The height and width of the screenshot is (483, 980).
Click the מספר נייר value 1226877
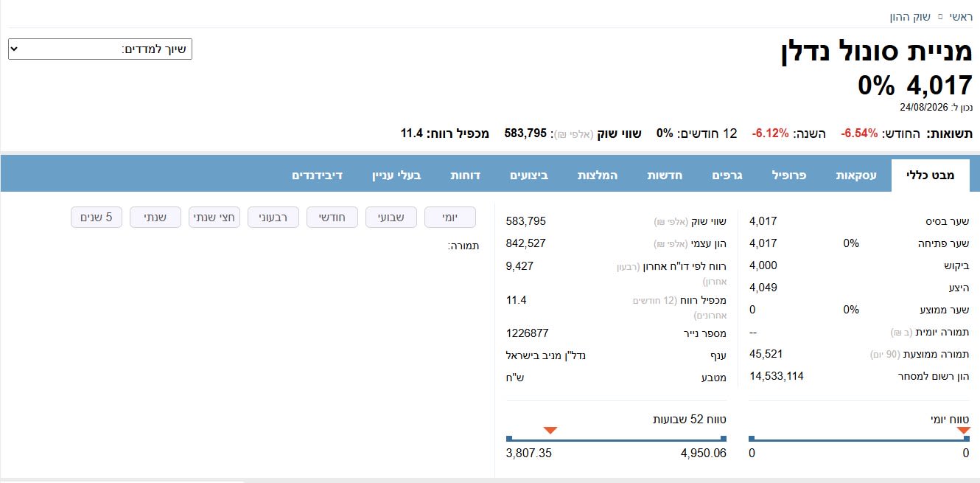tap(528, 333)
